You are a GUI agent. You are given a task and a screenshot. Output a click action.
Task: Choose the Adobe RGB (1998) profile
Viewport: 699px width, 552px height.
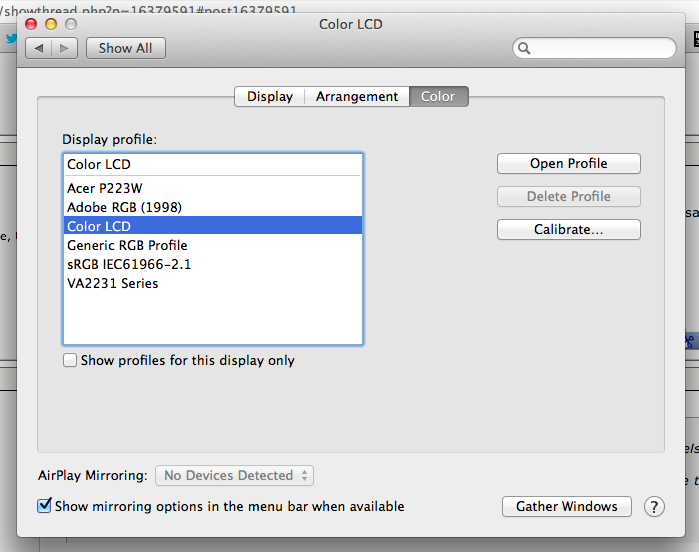[213, 207]
